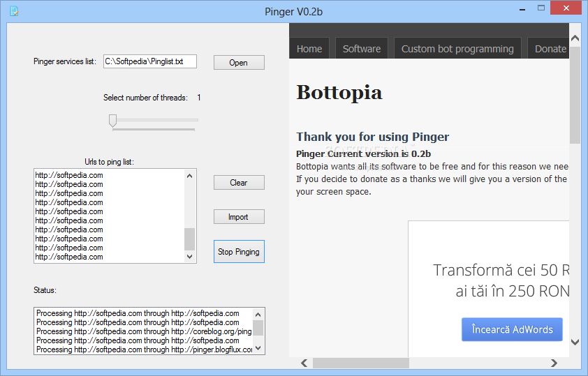
Task: Minimize the Pinger window
Action: click(x=522, y=8)
